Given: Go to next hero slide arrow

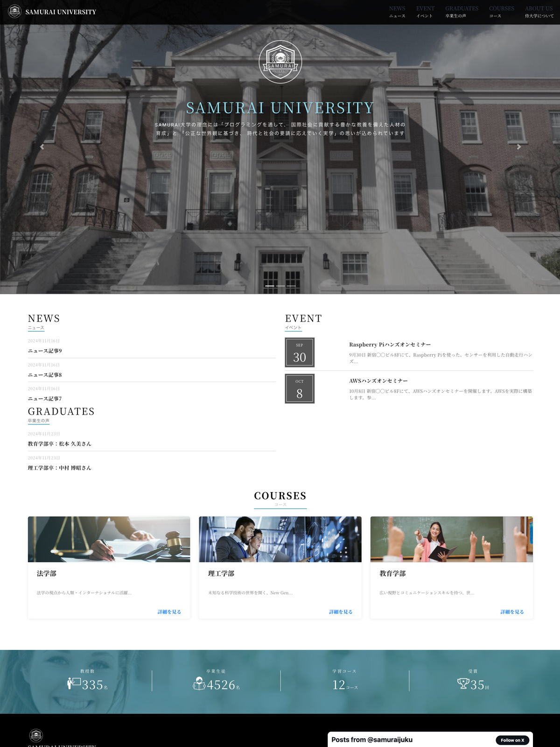Looking at the screenshot, I should (518, 147).
